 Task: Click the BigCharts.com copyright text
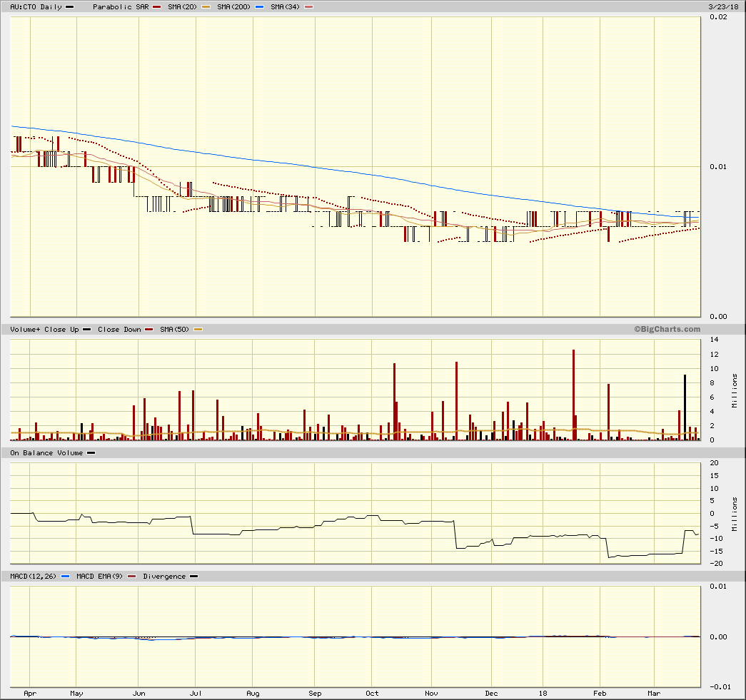(x=667, y=329)
